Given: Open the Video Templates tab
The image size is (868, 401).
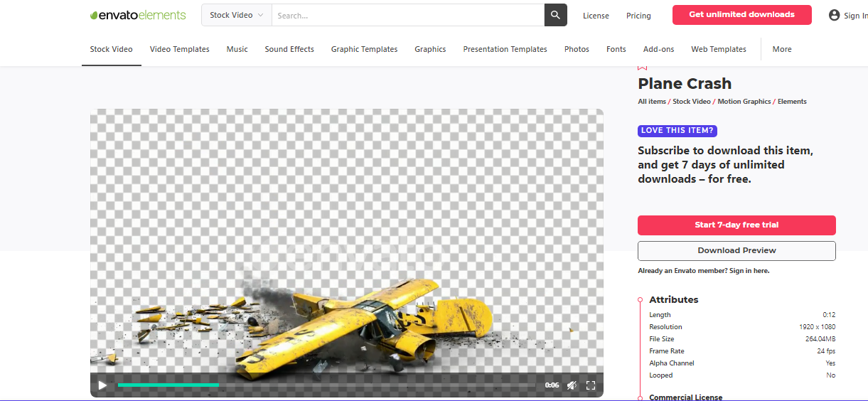Looking at the screenshot, I should pyautogui.click(x=179, y=49).
